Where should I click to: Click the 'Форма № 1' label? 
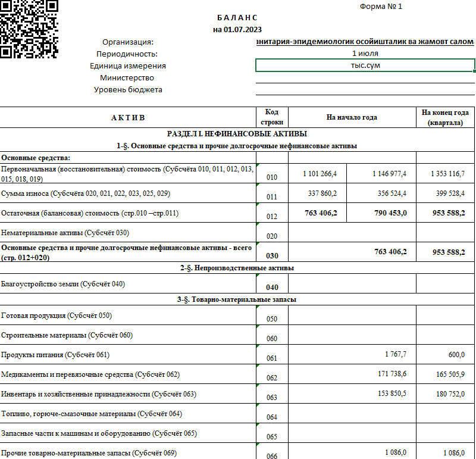click(x=381, y=7)
